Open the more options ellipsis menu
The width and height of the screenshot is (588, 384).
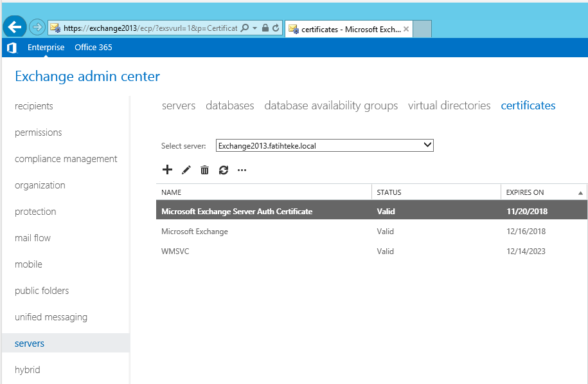(242, 170)
